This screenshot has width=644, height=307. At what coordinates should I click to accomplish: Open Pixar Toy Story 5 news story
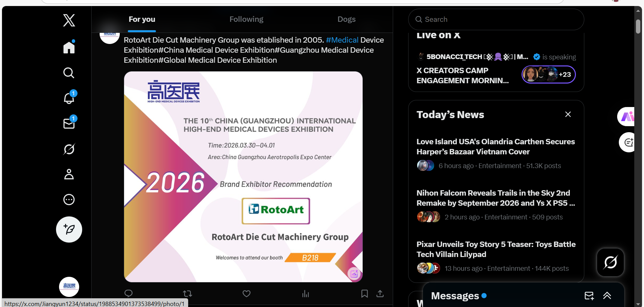pos(496,249)
